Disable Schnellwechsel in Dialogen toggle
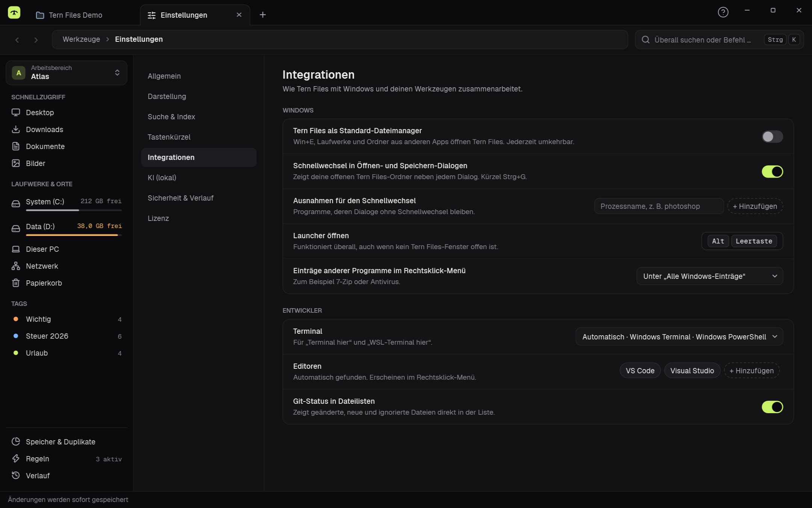Image resolution: width=812 pixels, height=508 pixels. point(772,171)
